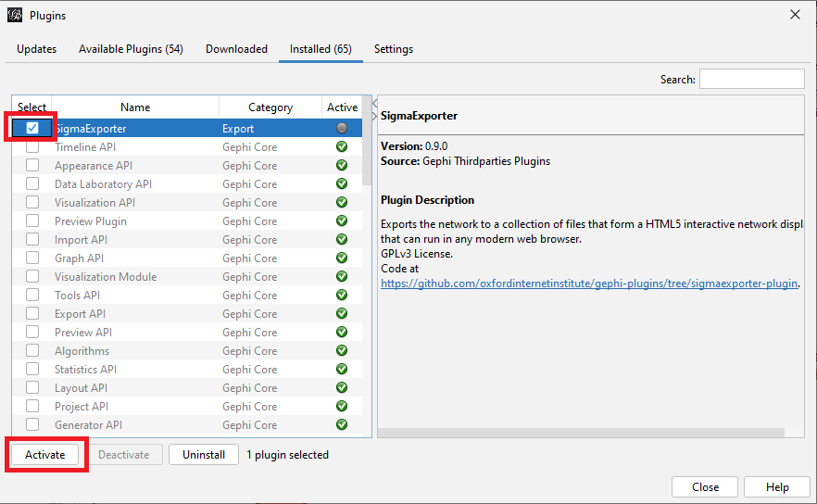The height and width of the screenshot is (504, 817).
Task: Click the green active icon for Export API
Action: click(342, 314)
